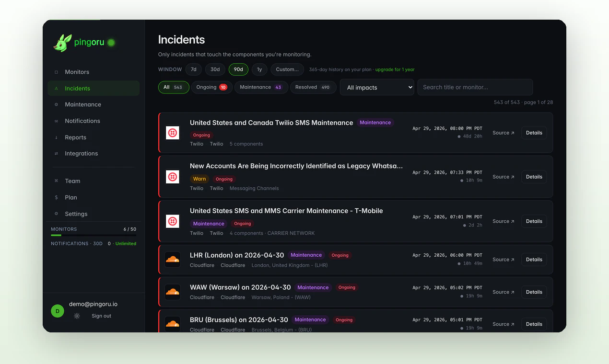Viewport: 609px width, 364px height.
Task: Open the Notifications bell section
Action: point(82,121)
